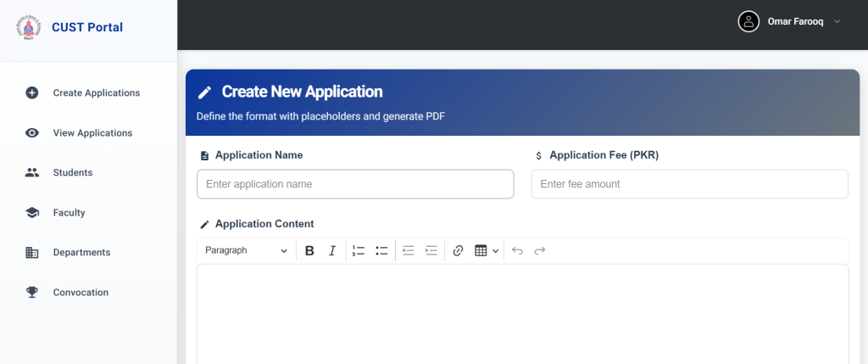Open the Paragraph heading style dropdown
The image size is (868, 364).
pyautogui.click(x=246, y=250)
